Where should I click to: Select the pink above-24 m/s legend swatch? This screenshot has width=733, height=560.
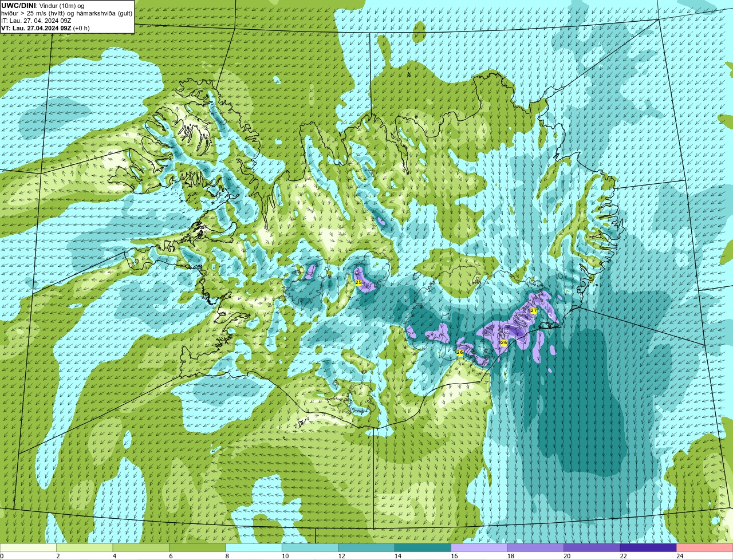coord(705,548)
